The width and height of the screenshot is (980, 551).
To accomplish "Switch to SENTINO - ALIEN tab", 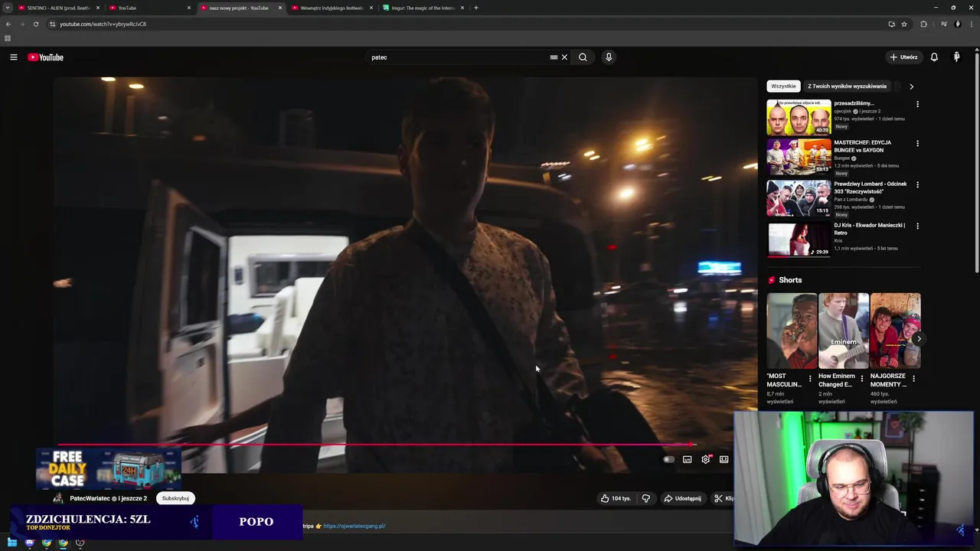I will (58, 8).
